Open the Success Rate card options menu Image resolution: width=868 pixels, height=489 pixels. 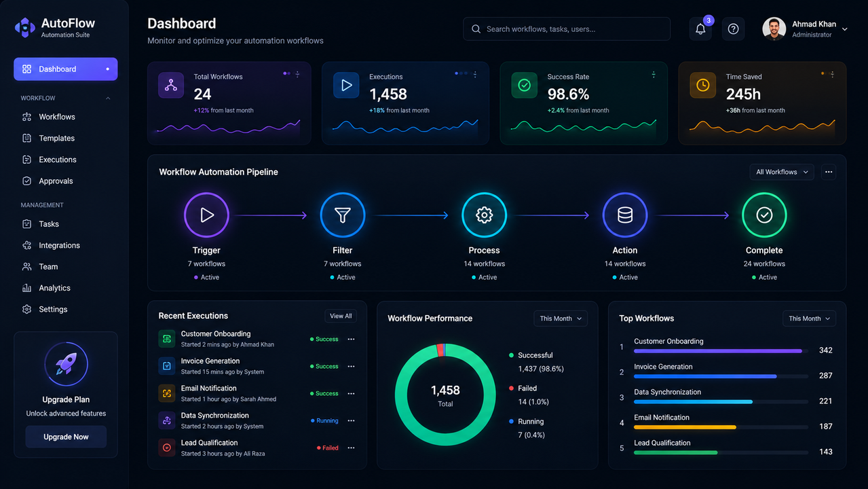tap(654, 74)
